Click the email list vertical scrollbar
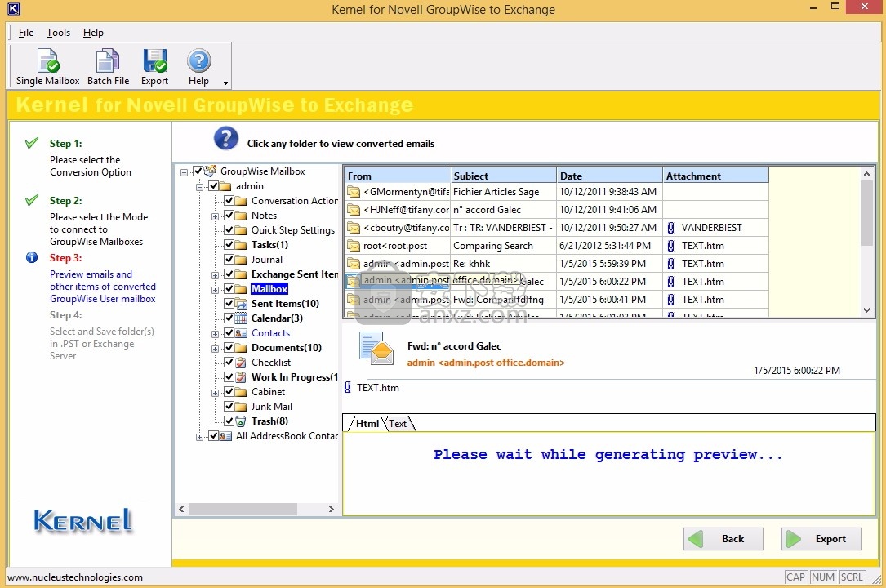 [x=866, y=213]
